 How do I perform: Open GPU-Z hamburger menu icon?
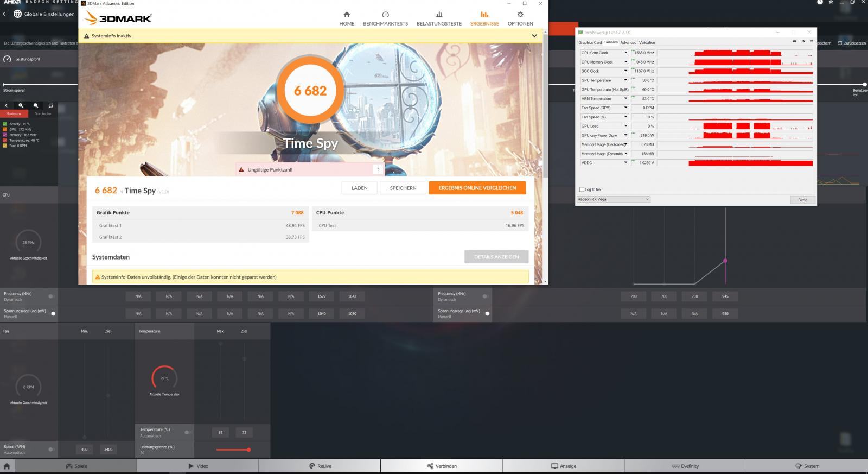(812, 41)
